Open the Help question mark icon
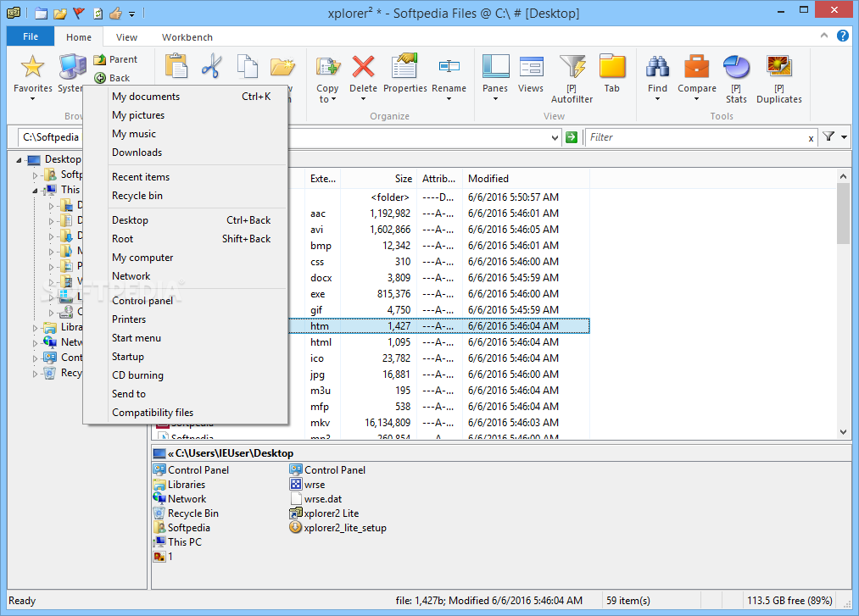The height and width of the screenshot is (616, 859). click(x=843, y=36)
